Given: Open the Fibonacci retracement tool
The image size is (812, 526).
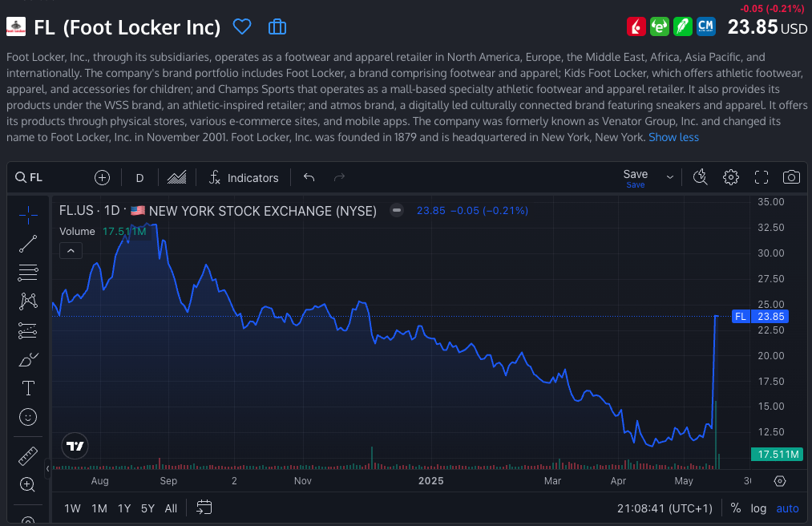Looking at the screenshot, I should tap(28, 273).
